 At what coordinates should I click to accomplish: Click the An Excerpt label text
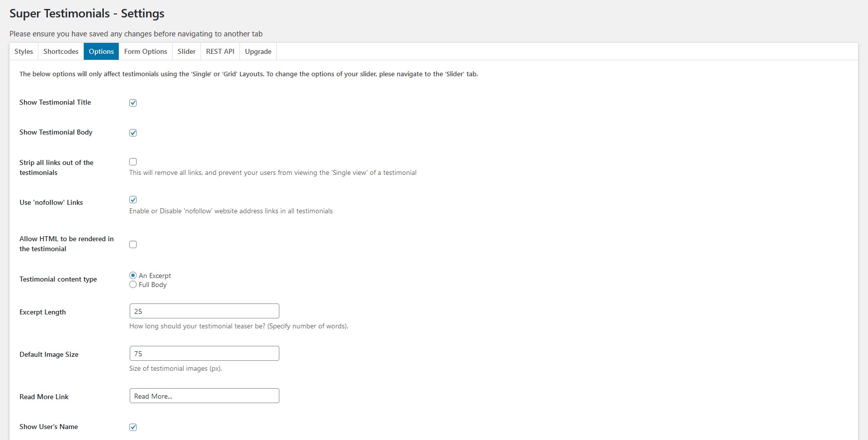click(155, 276)
